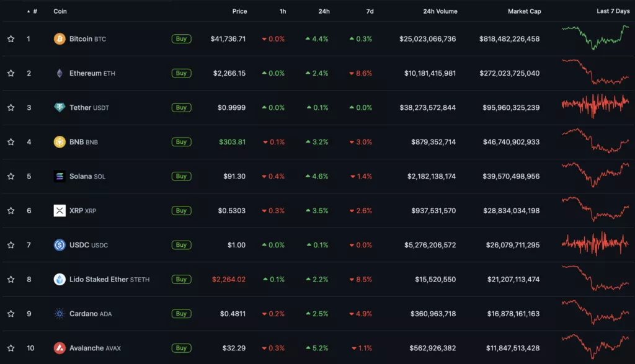635x364 pixels.
Task: Click the BNB coin logo icon
Action: click(x=60, y=142)
